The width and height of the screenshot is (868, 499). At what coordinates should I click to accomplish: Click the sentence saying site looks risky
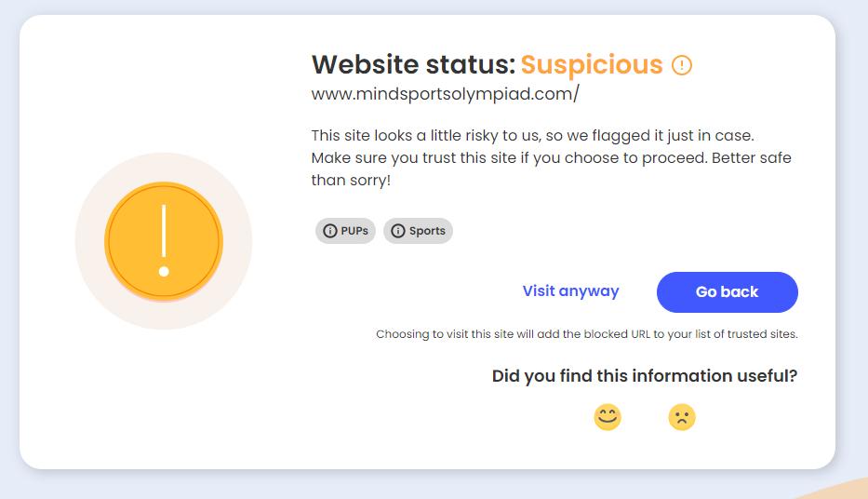coord(532,136)
